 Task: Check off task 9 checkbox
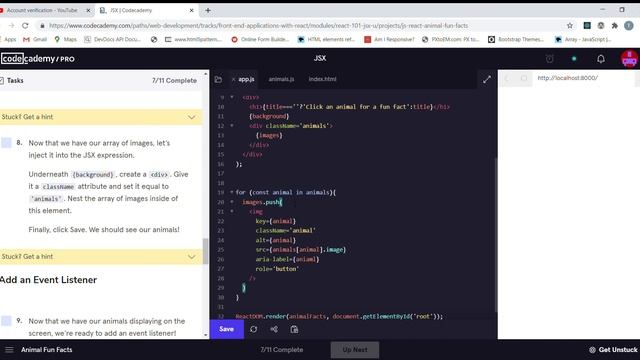[6, 321]
